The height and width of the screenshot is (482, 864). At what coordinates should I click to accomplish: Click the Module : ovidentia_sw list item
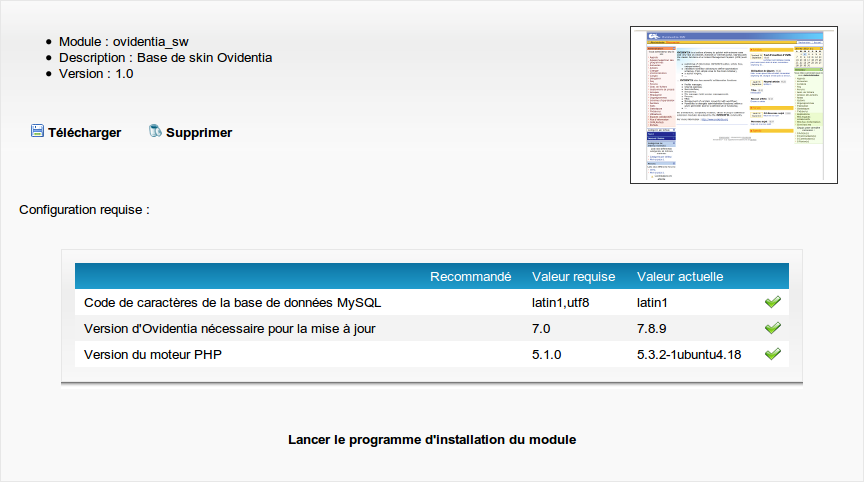click(123, 42)
